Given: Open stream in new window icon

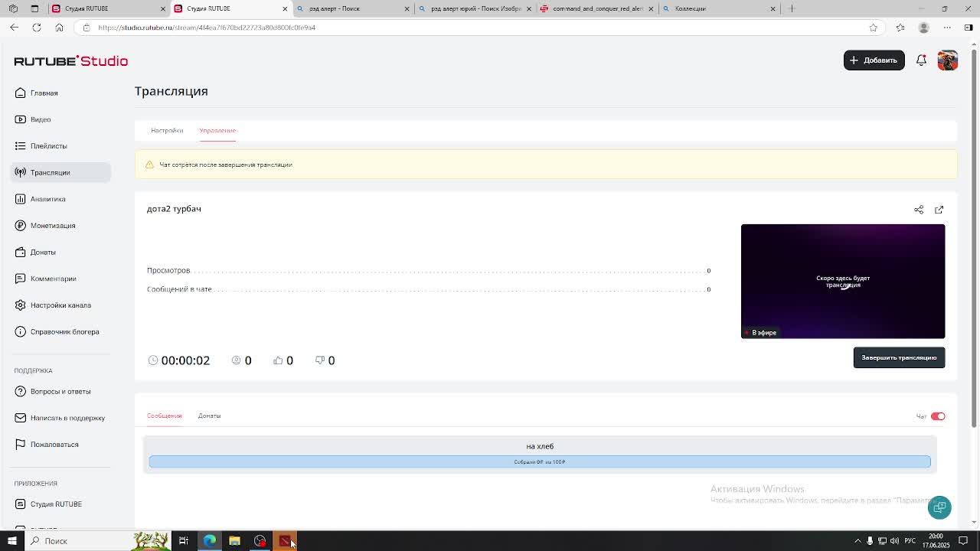Looking at the screenshot, I should (x=939, y=210).
